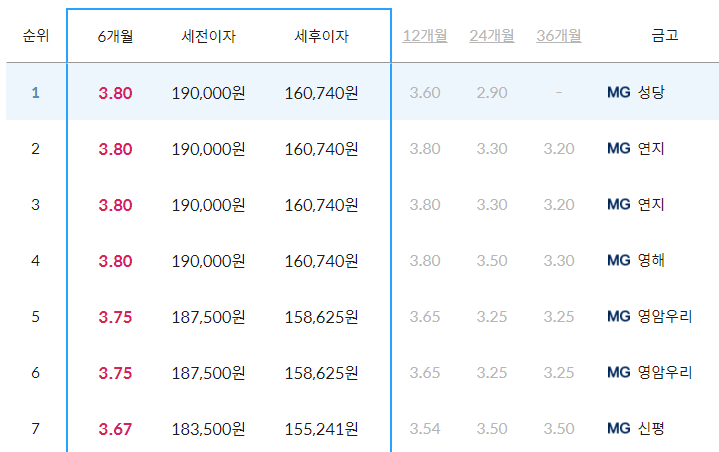This screenshot has width=719, height=452.
Task: Click the red 3.75 in rank 6 row
Action: coord(115,373)
